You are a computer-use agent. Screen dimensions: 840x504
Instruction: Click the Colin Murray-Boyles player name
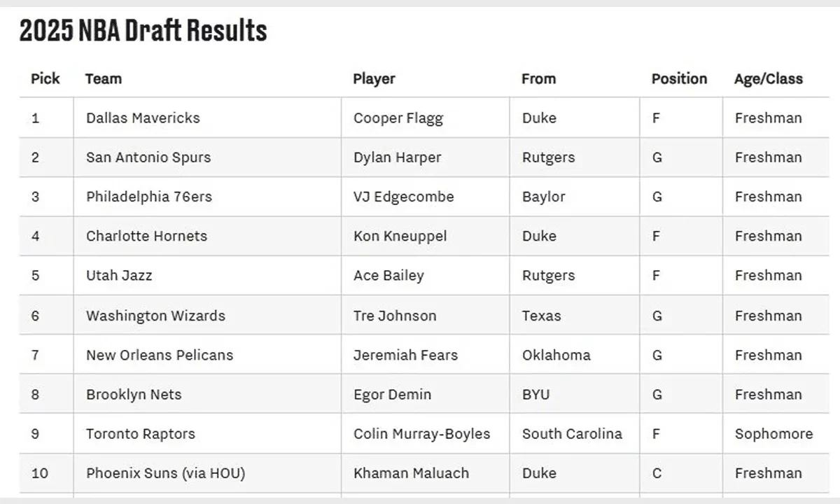[421, 434]
